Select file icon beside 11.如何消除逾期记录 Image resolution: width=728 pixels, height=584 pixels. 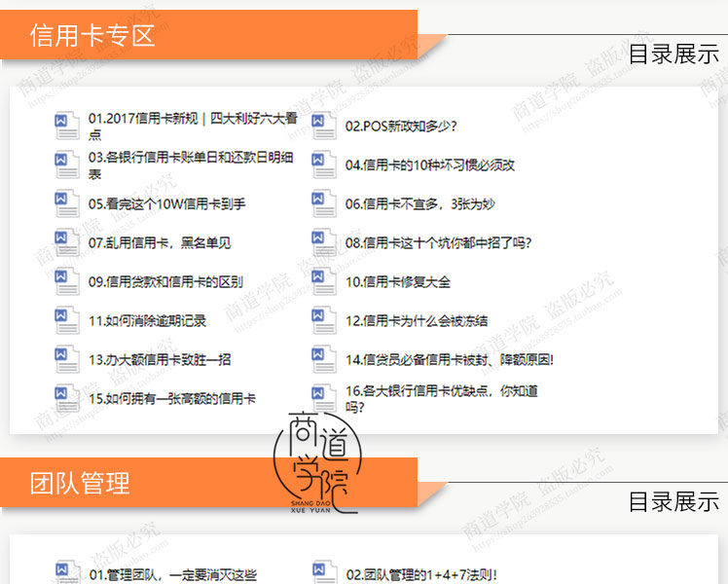[67, 320]
